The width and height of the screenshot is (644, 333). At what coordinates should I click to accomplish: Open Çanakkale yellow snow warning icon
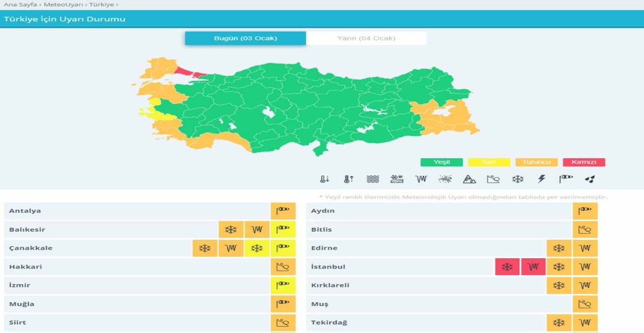pyautogui.click(x=257, y=248)
